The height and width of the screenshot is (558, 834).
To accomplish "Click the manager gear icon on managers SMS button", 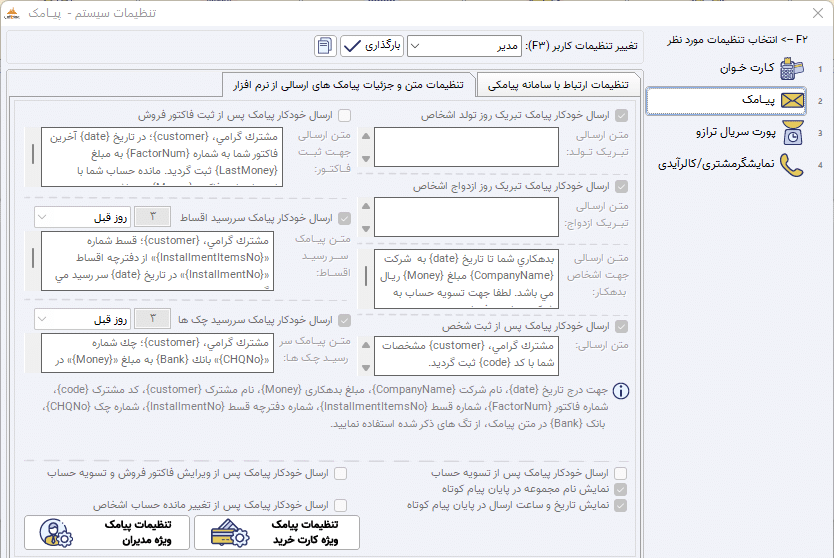I will pyautogui.click(x=56, y=533).
